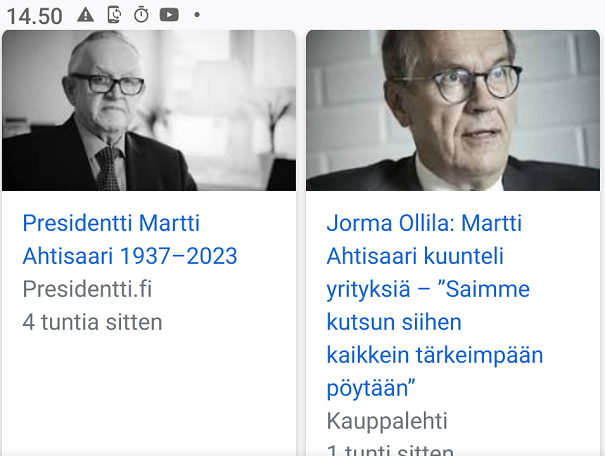Tap the YouTube notification icon
The image size is (605, 456).
click(x=169, y=14)
